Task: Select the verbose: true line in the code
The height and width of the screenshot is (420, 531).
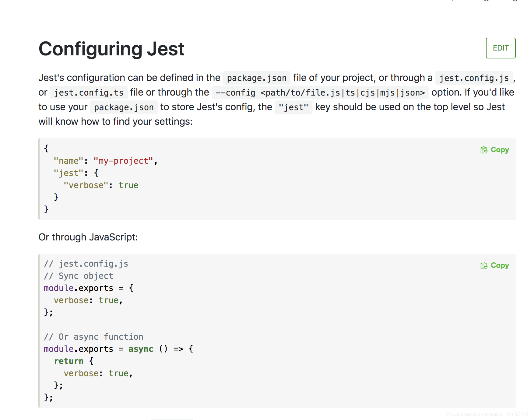Action: (x=88, y=300)
